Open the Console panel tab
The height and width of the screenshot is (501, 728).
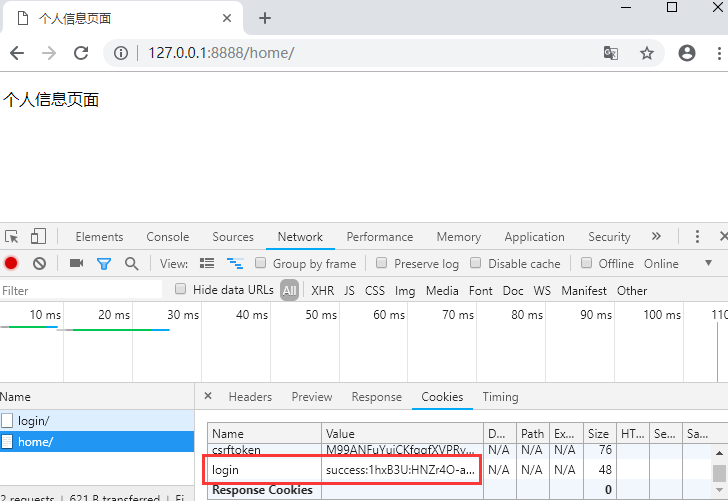[168, 237]
